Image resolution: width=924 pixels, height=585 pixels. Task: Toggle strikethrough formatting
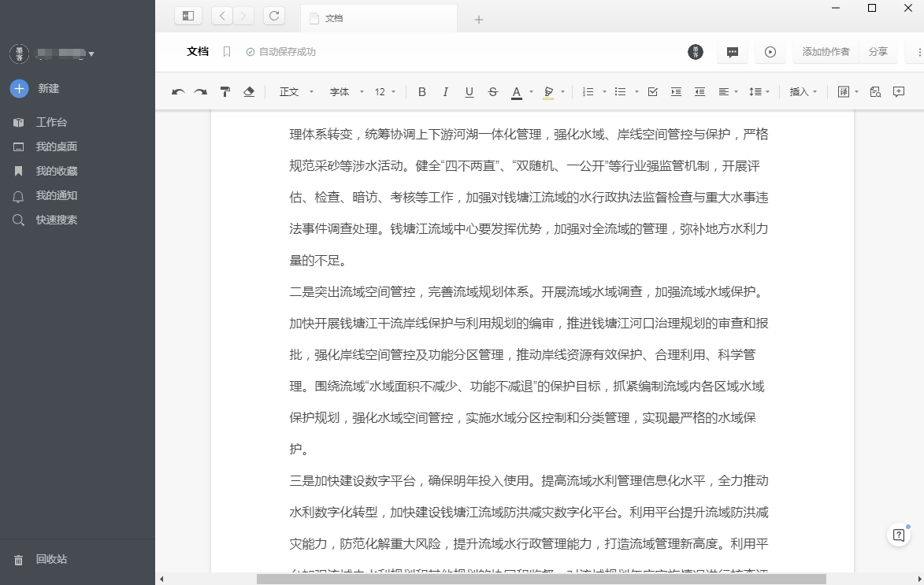493,92
